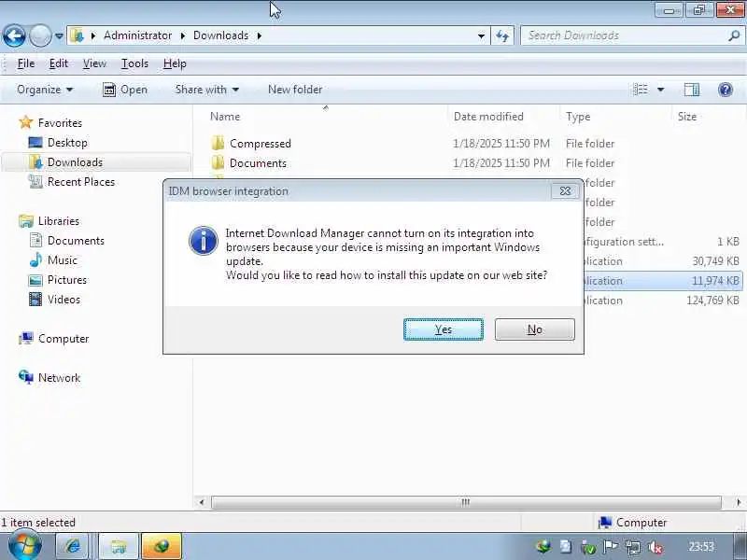
Task: Close the IDM browser integration dialog
Action: tap(565, 191)
